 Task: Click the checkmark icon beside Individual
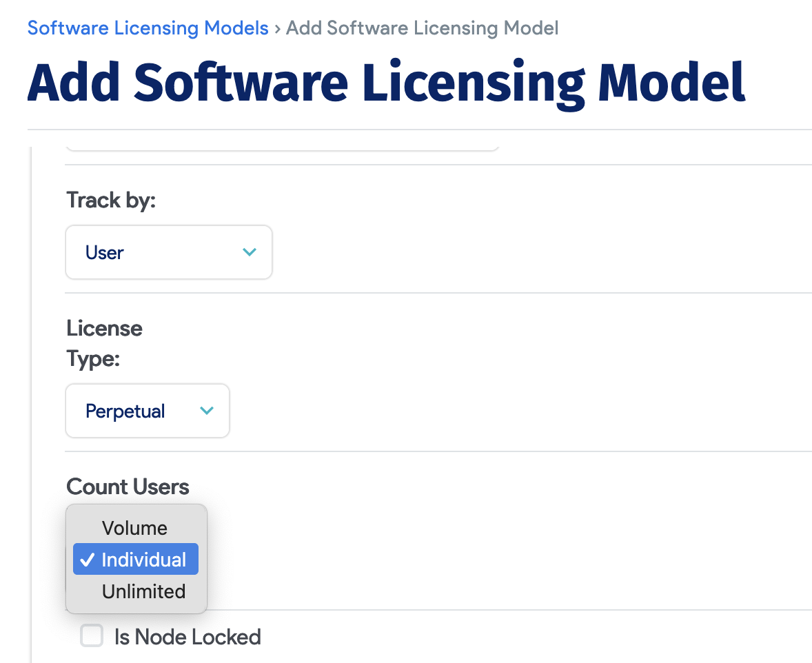87,560
